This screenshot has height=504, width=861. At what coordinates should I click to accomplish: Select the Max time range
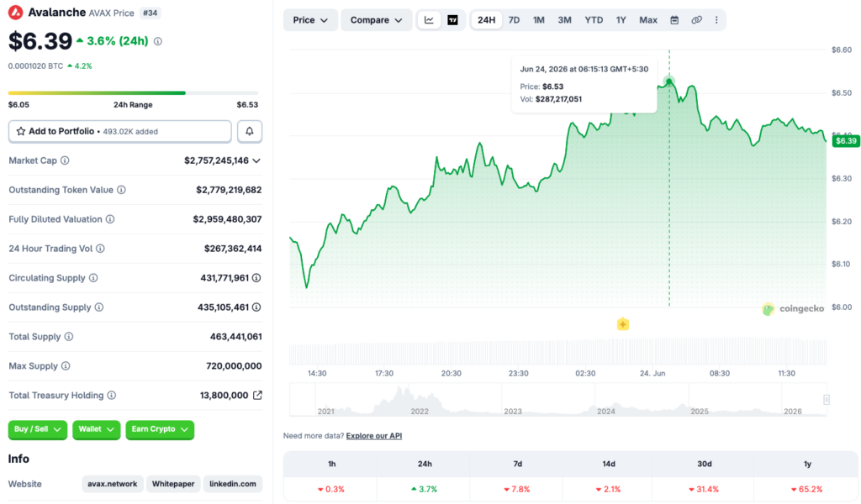coord(648,20)
